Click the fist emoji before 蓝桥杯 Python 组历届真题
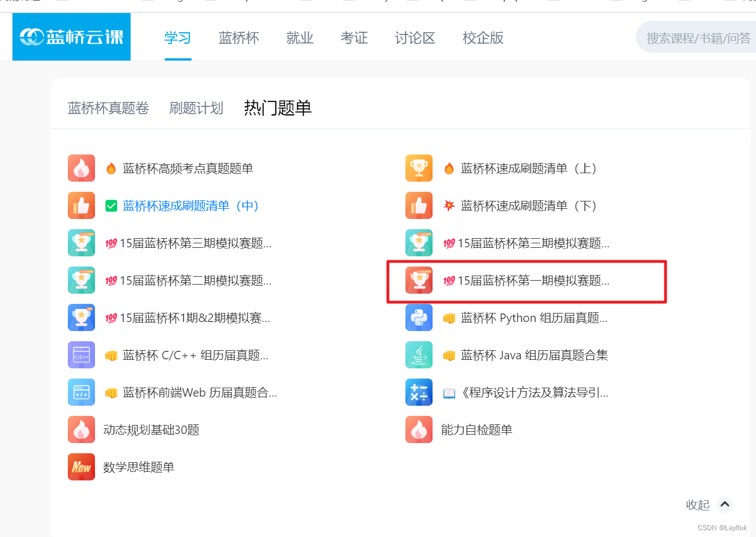This screenshot has height=537, width=756. pos(449,319)
